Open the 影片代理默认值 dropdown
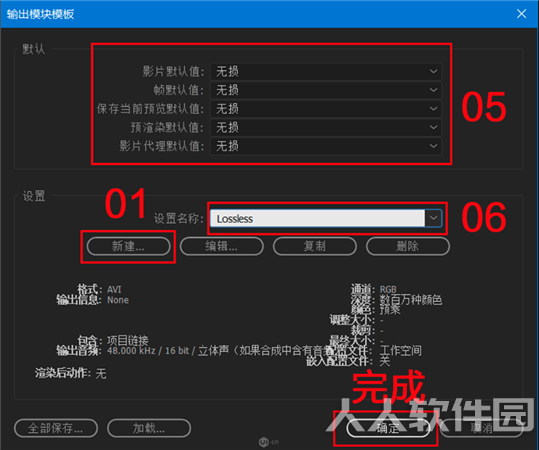The image size is (539, 450). pos(326,146)
